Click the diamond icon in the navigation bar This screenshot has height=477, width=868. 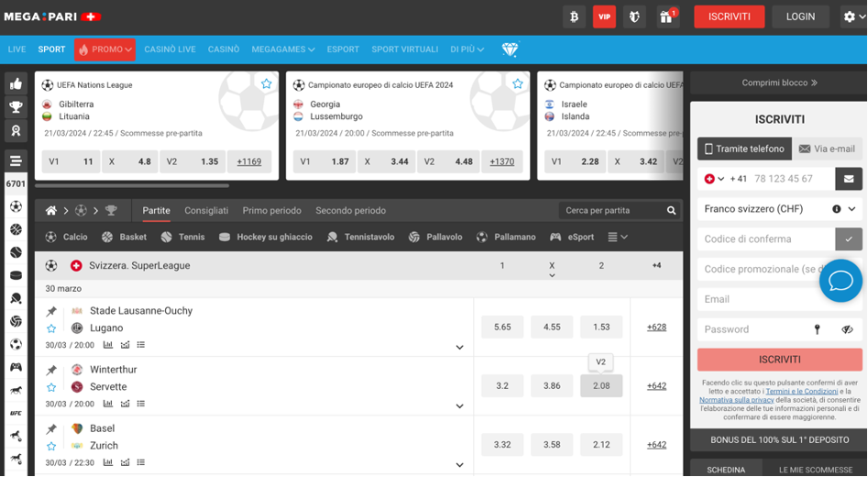pos(510,50)
